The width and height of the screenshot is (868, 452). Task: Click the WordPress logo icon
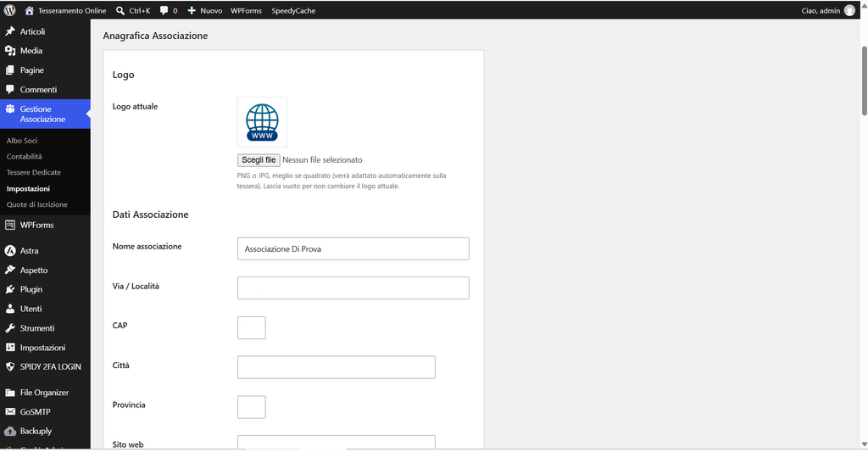(9, 10)
